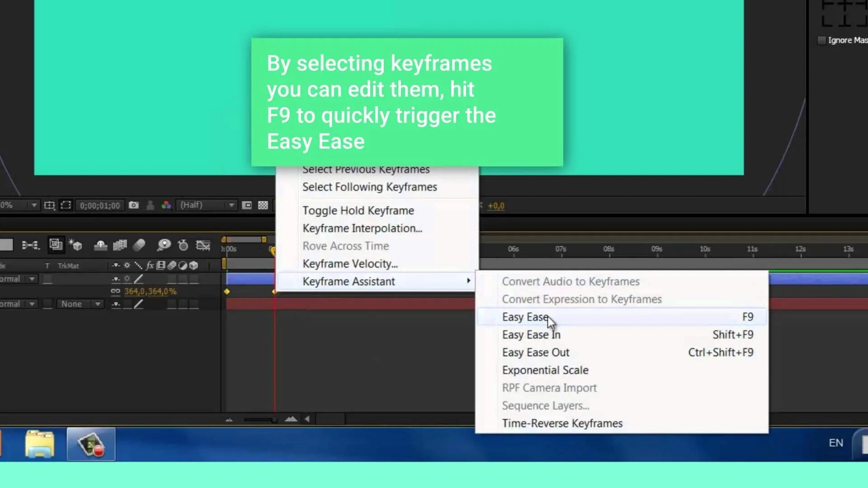Open the Graph Editor icon in timeline
Image resolution: width=868 pixels, height=488 pixels.
click(x=203, y=245)
